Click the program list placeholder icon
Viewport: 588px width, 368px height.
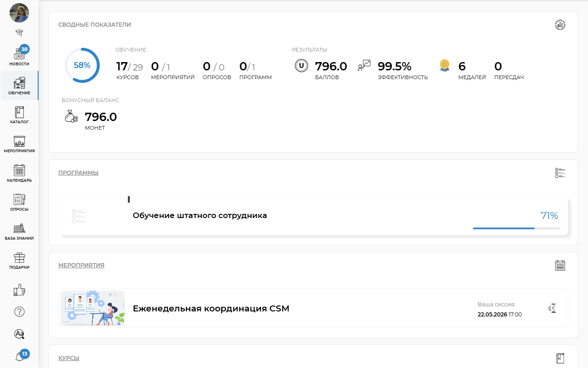tap(79, 216)
